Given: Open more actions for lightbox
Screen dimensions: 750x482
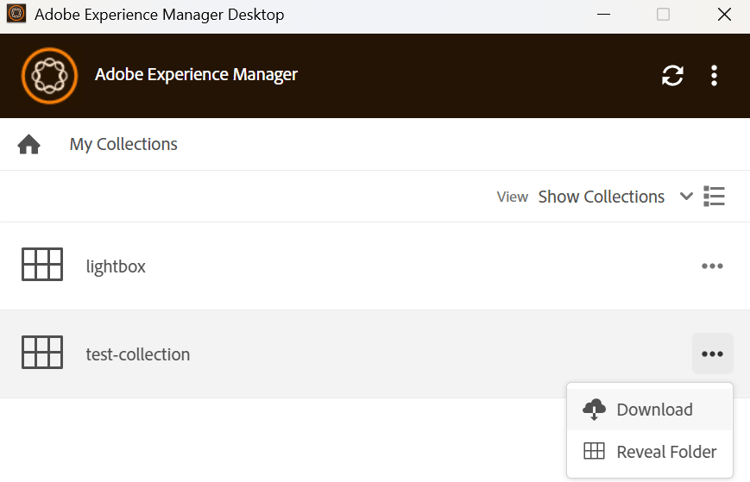Looking at the screenshot, I should pyautogui.click(x=712, y=266).
